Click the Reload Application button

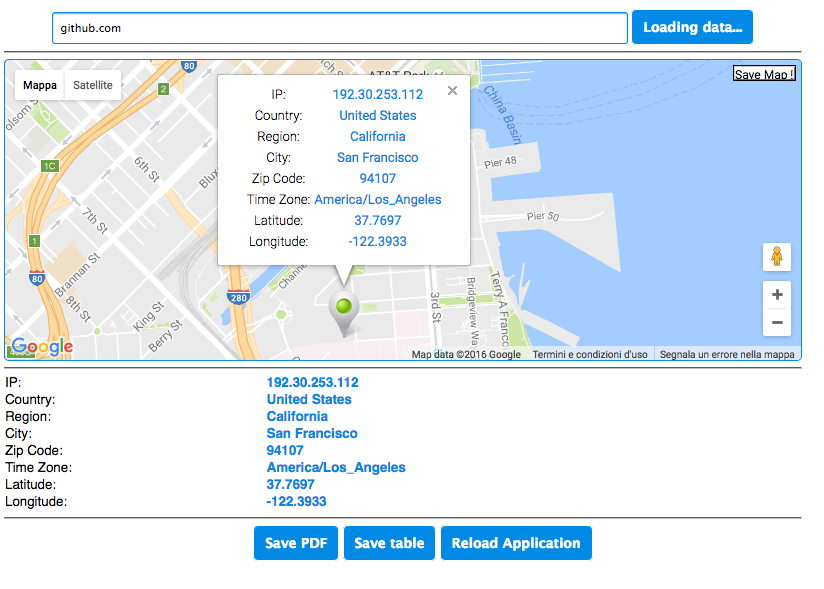(516, 543)
